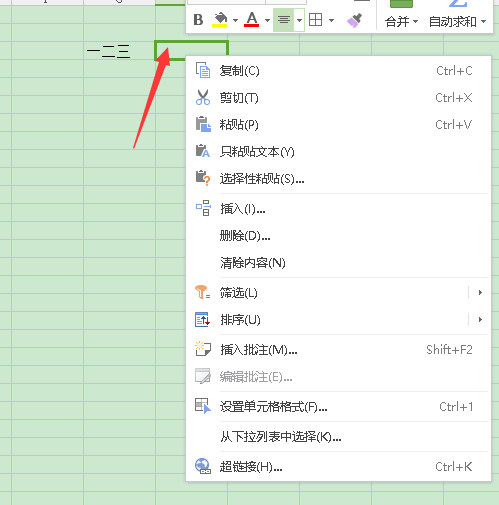The width and height of the screenshot is (499, 505).
Task: Click the center alignment icon
Action: pos(284,20)
